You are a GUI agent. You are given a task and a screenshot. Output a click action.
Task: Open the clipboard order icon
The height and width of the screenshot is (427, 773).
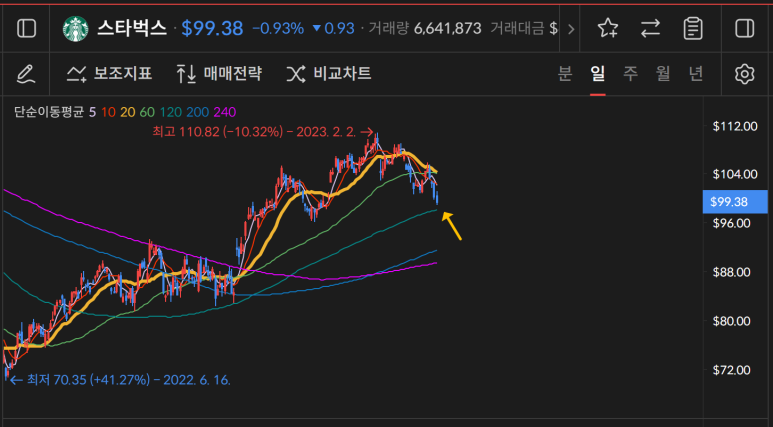[693, 28]
